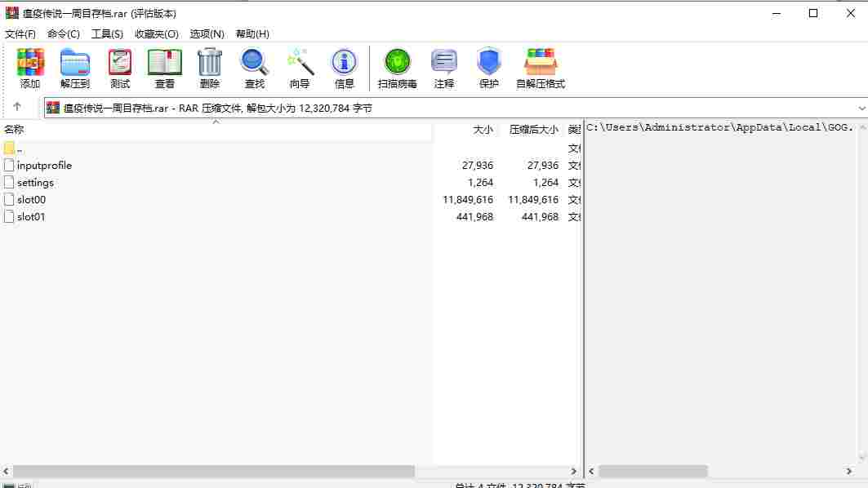Sort by the Name (名称) column header
Viewport: 868px width, 488px height.
coord(15,130)
